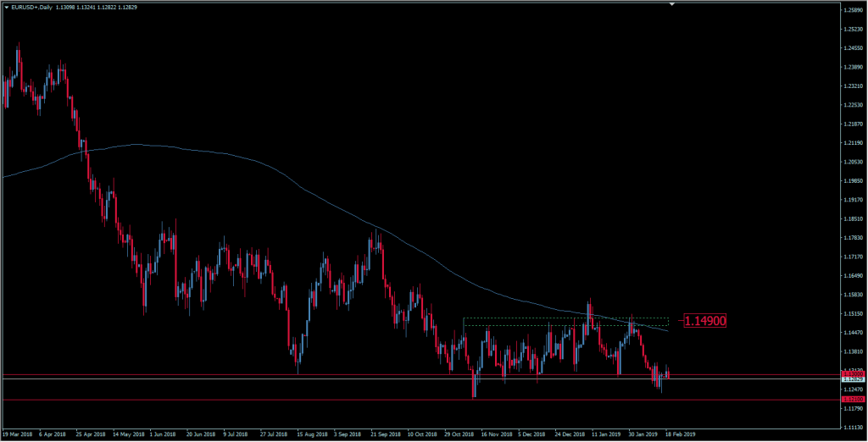Click the 10 Oct 2018 date label

click(x=421, y=435)
